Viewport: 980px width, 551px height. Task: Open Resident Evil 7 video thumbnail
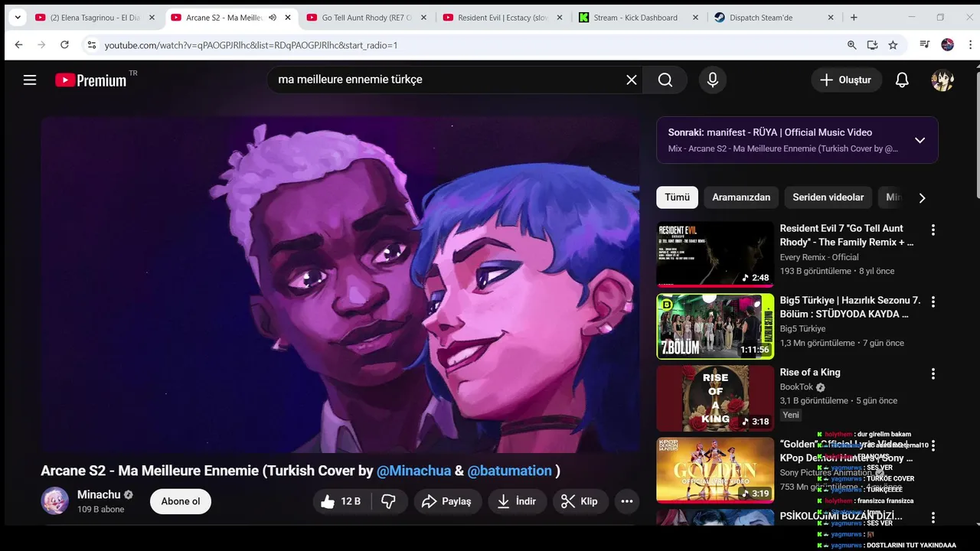click(x=715, y=254)
